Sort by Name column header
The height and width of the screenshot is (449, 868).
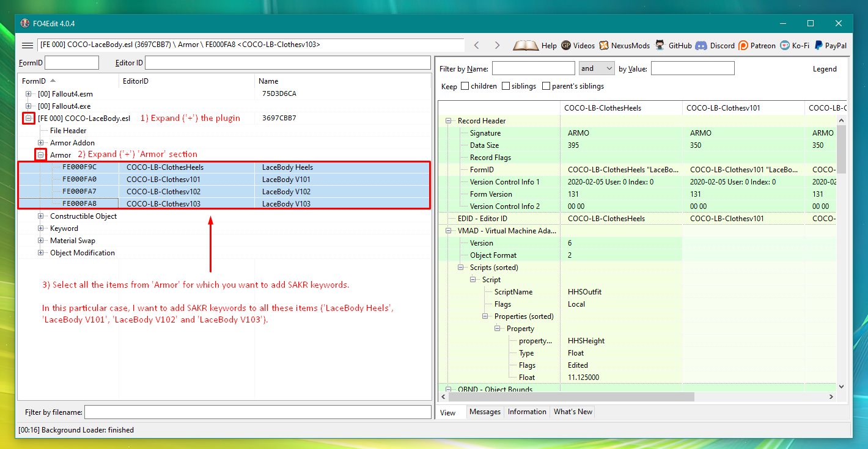tap(343, 81)
